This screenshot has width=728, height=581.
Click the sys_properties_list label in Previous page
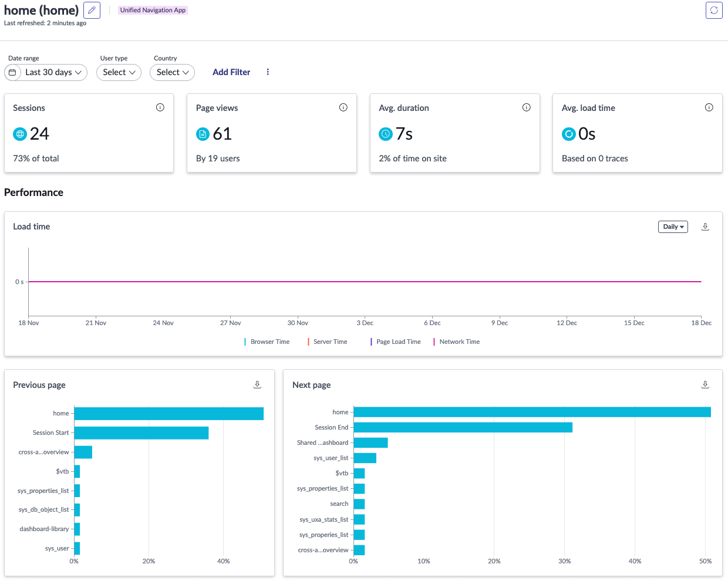43,491
